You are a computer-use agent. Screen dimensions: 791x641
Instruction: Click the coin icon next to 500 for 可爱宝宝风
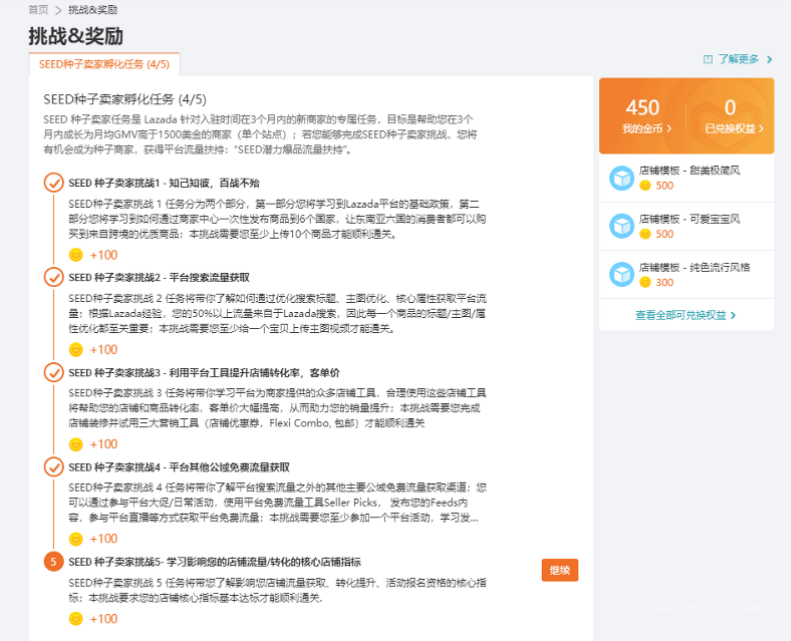coord(645,234)
